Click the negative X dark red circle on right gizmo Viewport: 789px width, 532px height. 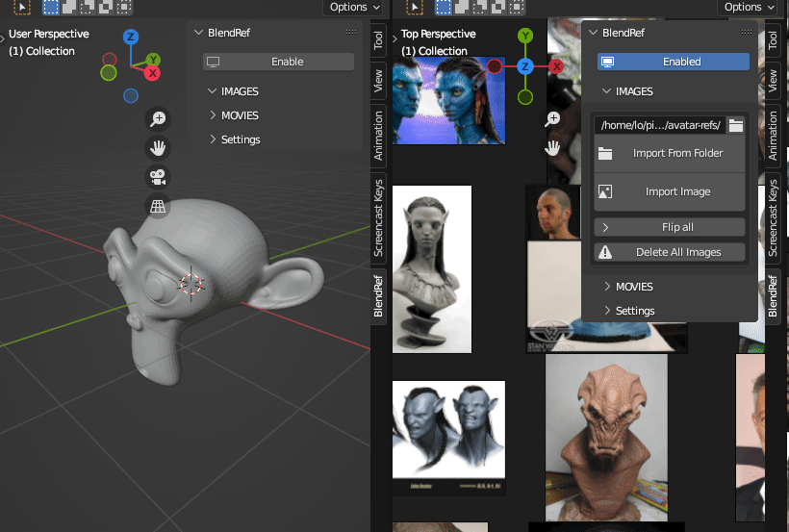(495, 66)
